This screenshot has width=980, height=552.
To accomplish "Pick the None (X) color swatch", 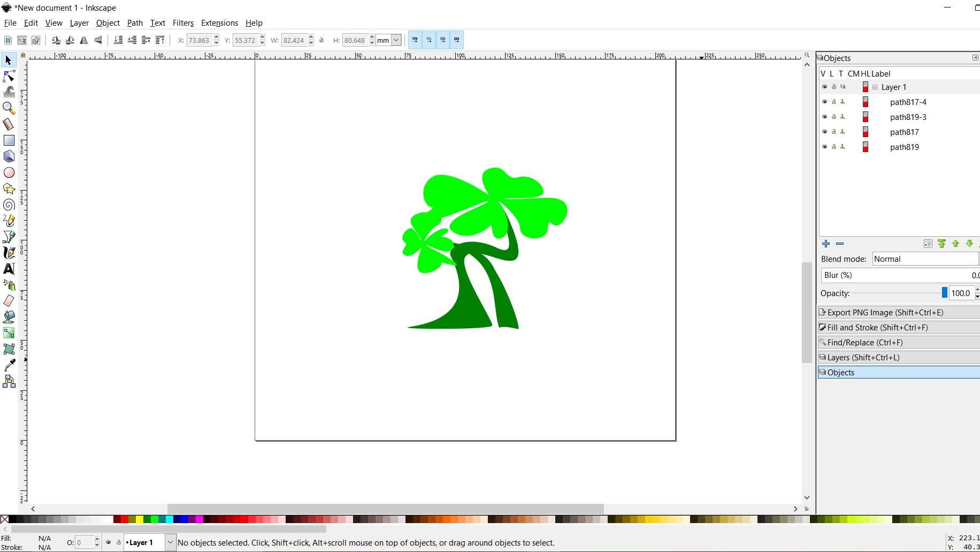I will coord(4,519).
